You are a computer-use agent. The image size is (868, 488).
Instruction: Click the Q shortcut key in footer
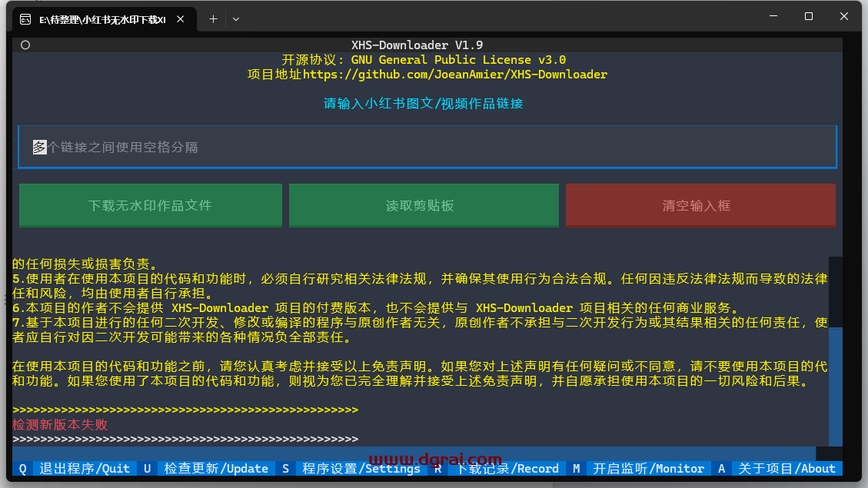pyautogui.click(x=23, y=469)
